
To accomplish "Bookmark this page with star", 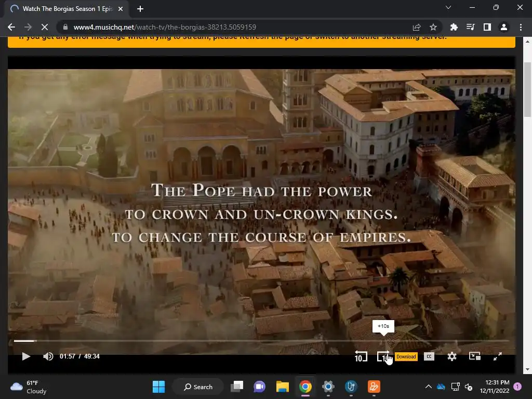I will 433,27.
